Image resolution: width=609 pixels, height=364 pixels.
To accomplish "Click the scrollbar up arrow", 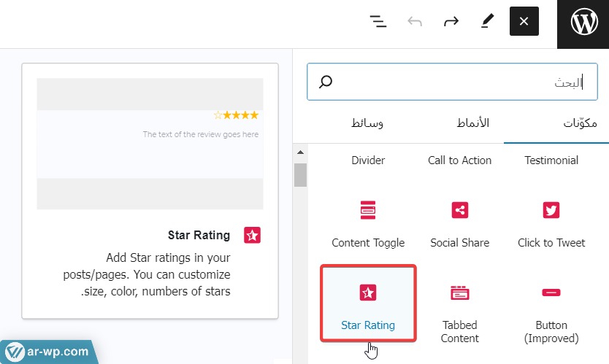I will (x=300, y=153).
